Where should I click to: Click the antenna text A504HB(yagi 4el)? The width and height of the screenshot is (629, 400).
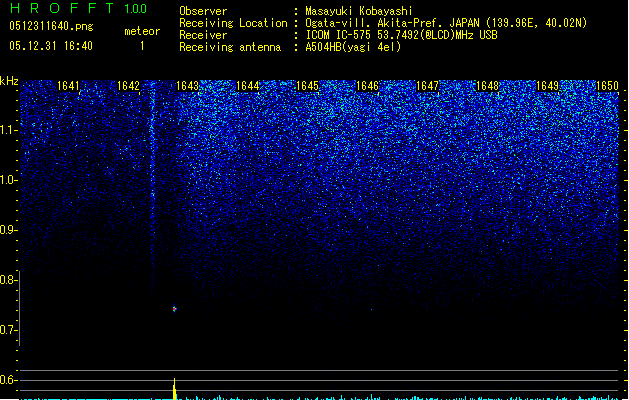point(353,47)
